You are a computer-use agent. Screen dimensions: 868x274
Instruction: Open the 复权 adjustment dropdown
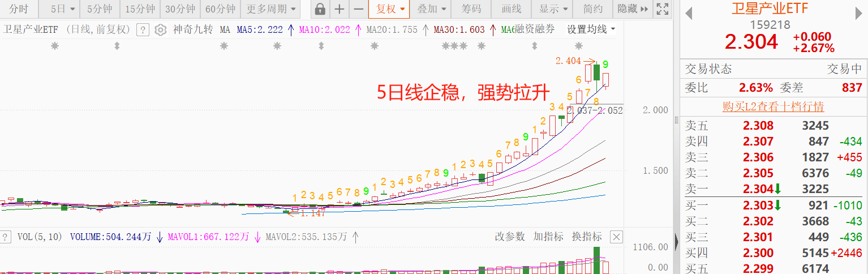click(390, 9)
